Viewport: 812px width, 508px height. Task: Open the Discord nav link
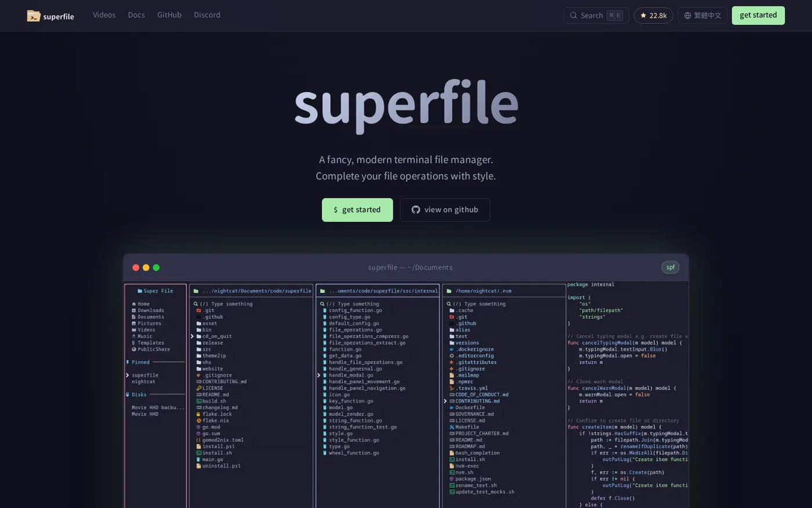207,15
